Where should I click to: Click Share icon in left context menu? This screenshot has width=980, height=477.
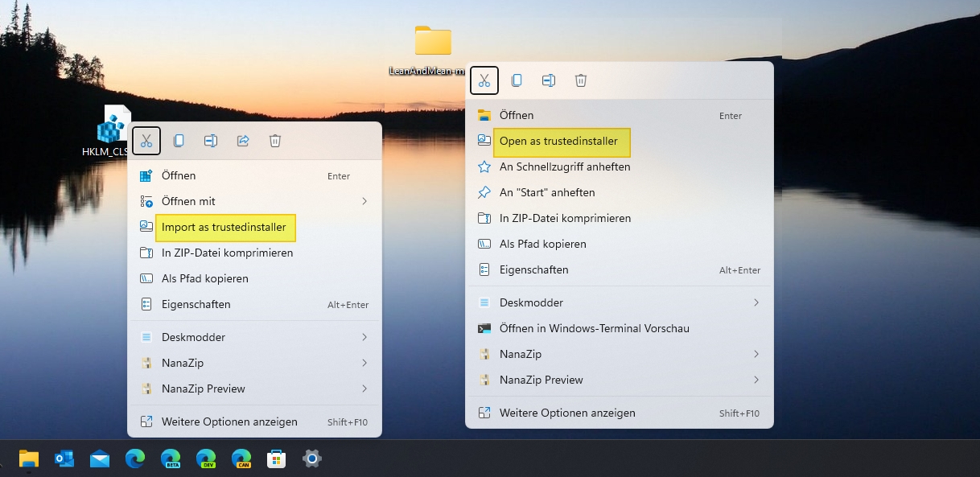(243, 141)
